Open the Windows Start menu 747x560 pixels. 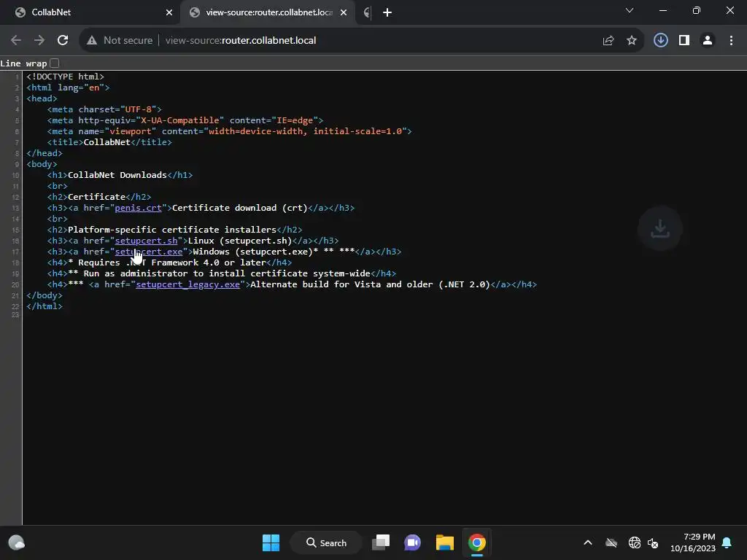tap(271, 542)
